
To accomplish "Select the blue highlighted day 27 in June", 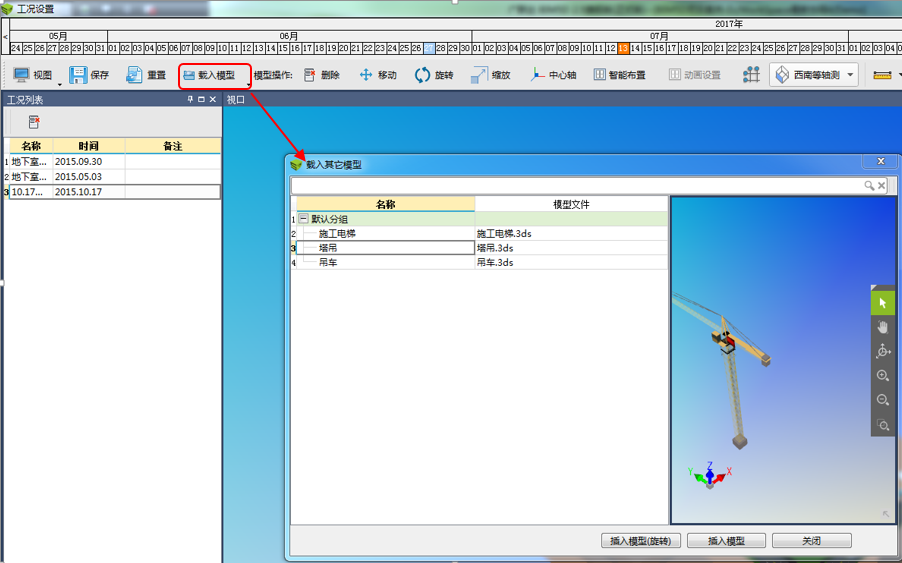I will pyautogui.click(x=429, y=49).
